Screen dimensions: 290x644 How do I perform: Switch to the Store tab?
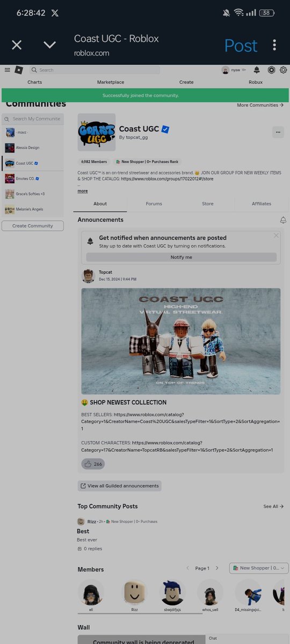click(208, 204)
